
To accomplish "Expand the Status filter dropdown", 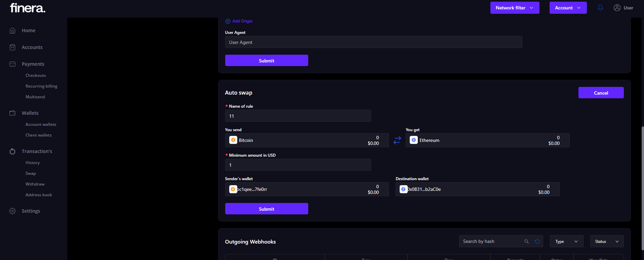I will (x=607, y=242).
